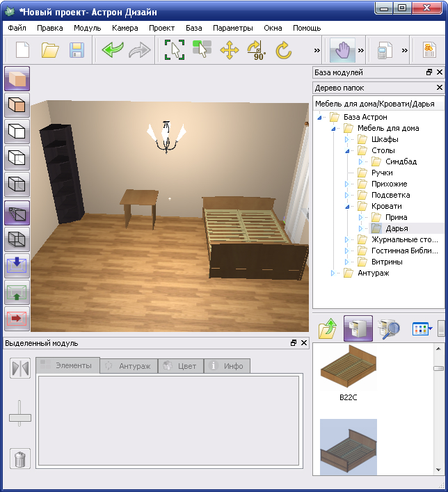This screenshot has width=448, height=492.
Task: Open the view mode dropdown arrow
Action: coord(431,328)
